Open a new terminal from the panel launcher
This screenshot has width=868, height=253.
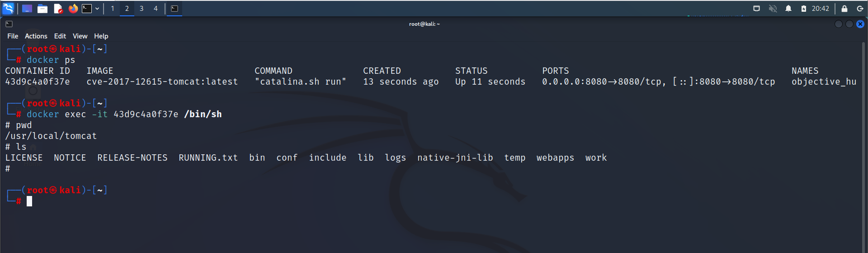click(87, 9)
